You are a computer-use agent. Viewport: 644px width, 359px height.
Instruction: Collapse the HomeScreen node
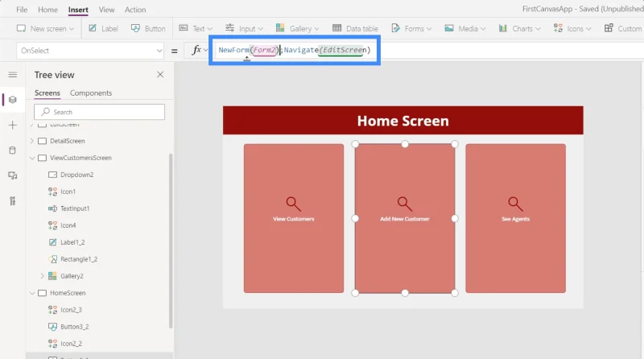click(32, 293)
